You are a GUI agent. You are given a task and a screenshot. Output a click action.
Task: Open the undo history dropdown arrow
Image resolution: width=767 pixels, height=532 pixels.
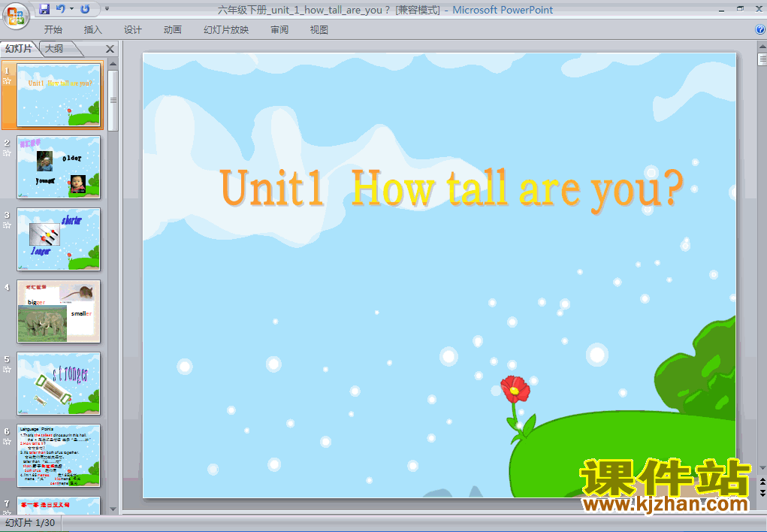point(72,9)
